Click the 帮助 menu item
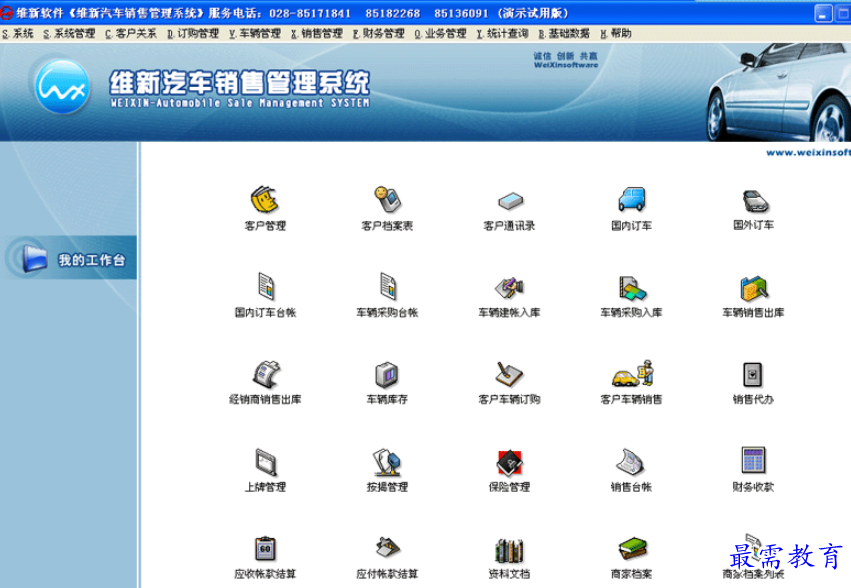 (x=616, y=33)
